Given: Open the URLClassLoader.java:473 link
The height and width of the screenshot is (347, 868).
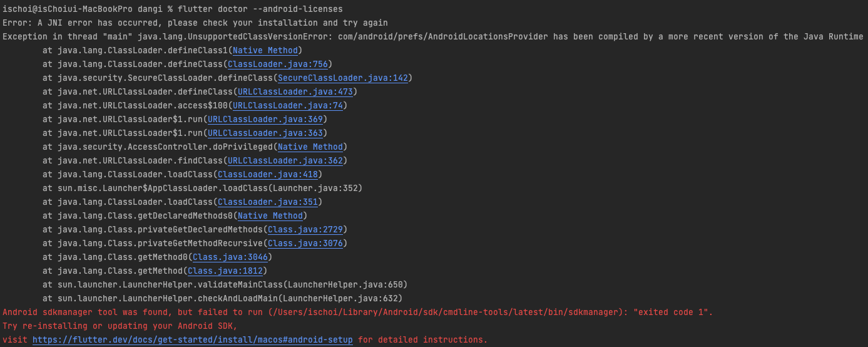Looking at the screenshot, I should coord(295,91).
